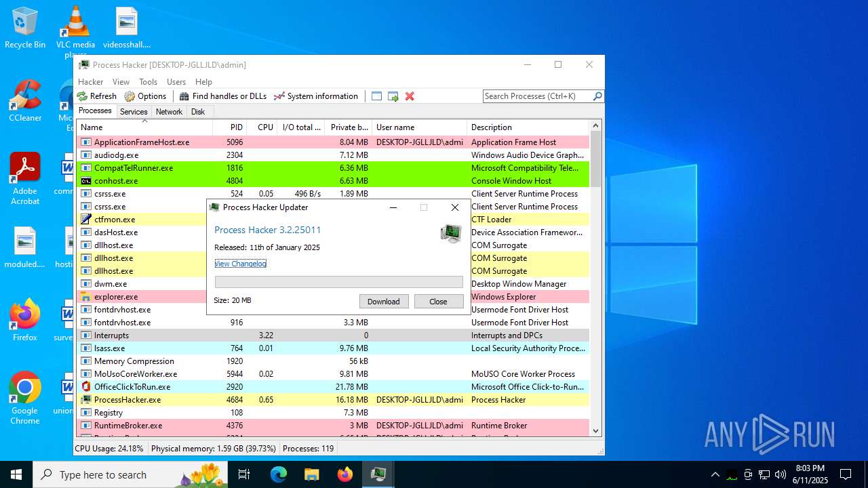Click the process list vertical scrollbar
Image resolution: width=868 pixels, height=488 pixels.
595,278
